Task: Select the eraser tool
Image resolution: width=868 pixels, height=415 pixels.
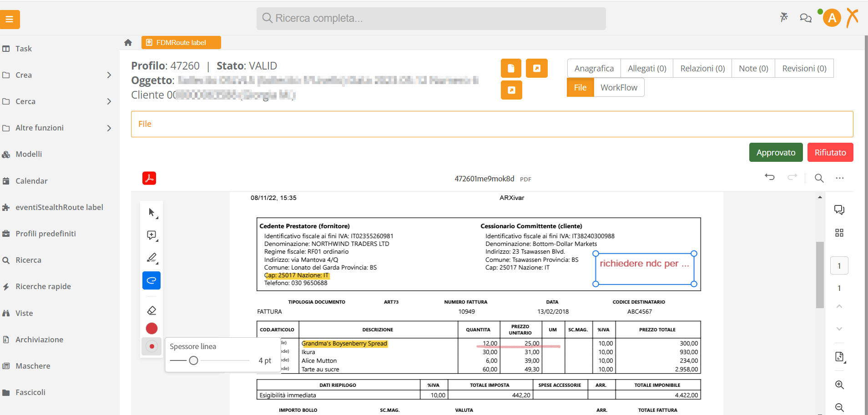Action: coord(151,310)
